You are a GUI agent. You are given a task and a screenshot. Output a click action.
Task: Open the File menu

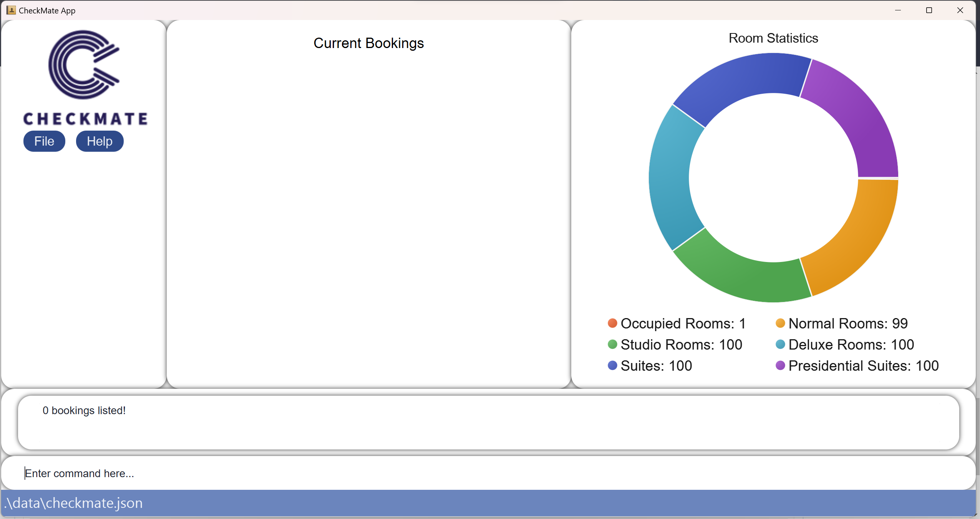point(44,141)
